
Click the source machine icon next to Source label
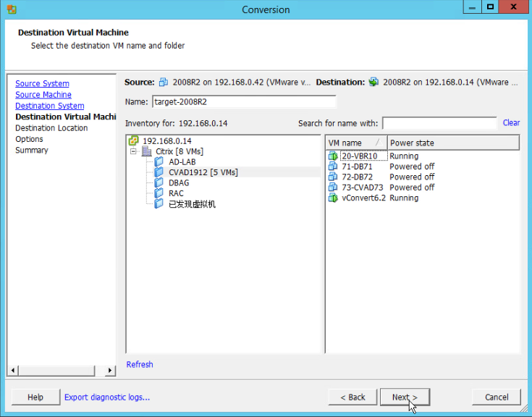click(x=164, y=82)
